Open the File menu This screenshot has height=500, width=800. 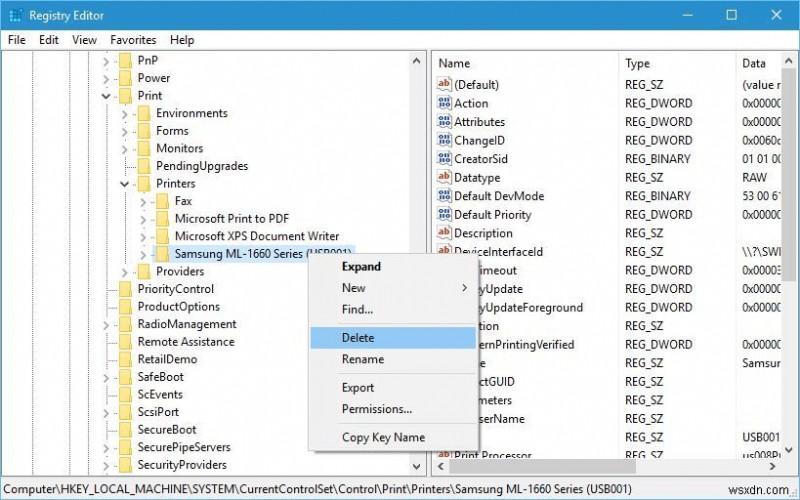tap(17, 40)
